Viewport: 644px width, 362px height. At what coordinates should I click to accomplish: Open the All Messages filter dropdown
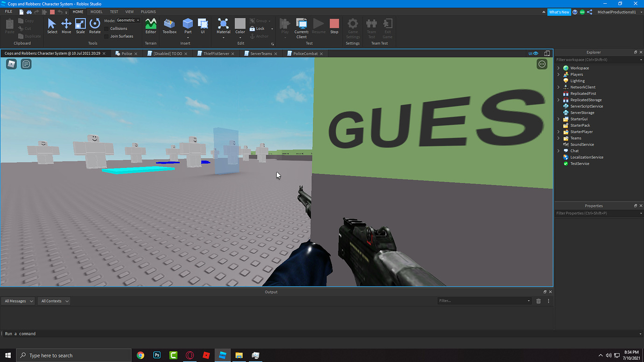click(x=18, y=301)
